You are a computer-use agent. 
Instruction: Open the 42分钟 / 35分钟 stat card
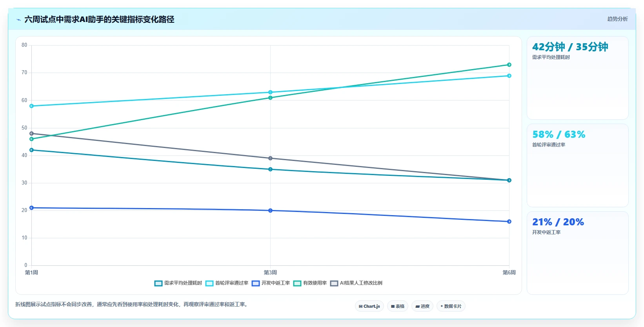click(x=578, y=78)
